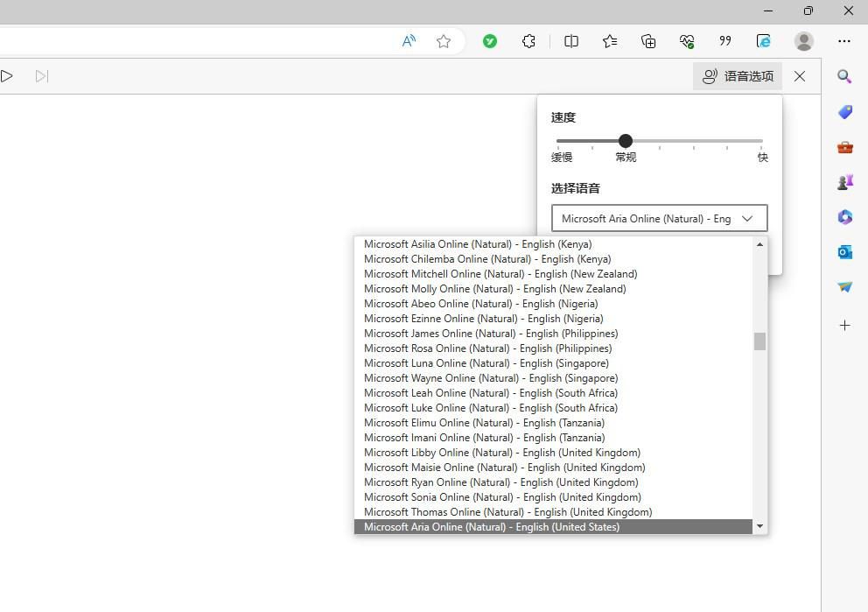Open the green checkmark extension icon
The width and height of the screenshot is (868, 612).
490,41
